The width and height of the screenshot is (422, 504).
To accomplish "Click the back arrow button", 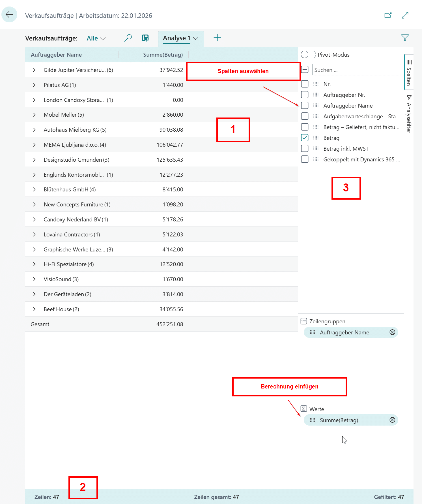I will click(x=9, y=14).
